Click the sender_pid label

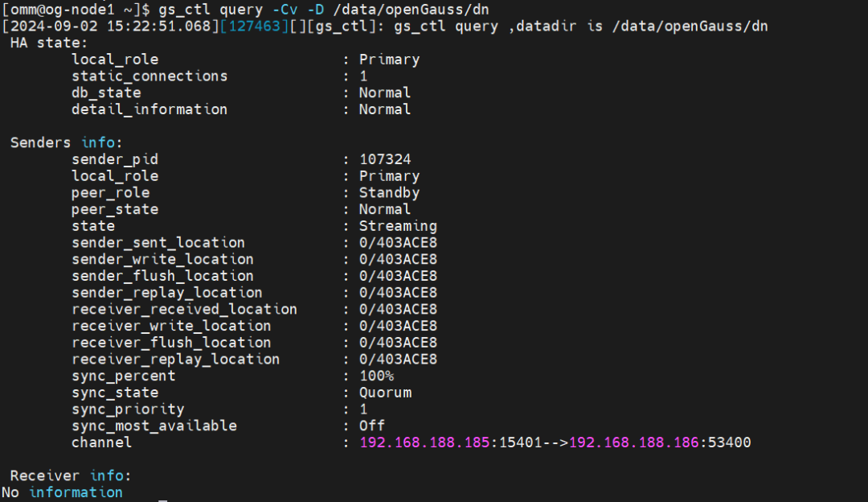pos(115,159)
